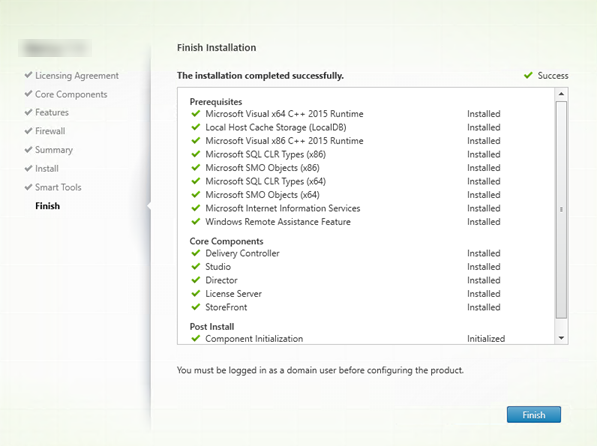
Task: Click green check for SQL CLR Types (x64)
Action: click(196, 181)
